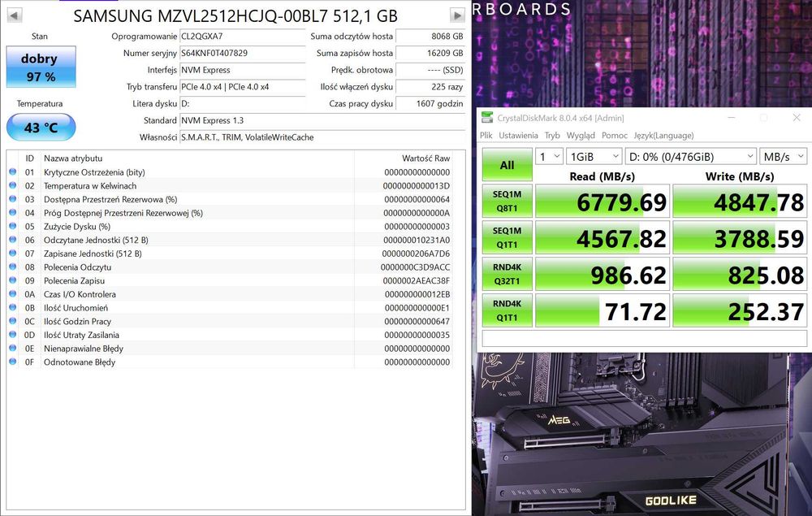Click the random read result 71.72
Screen dimensions: 812x516
[603, 310]
